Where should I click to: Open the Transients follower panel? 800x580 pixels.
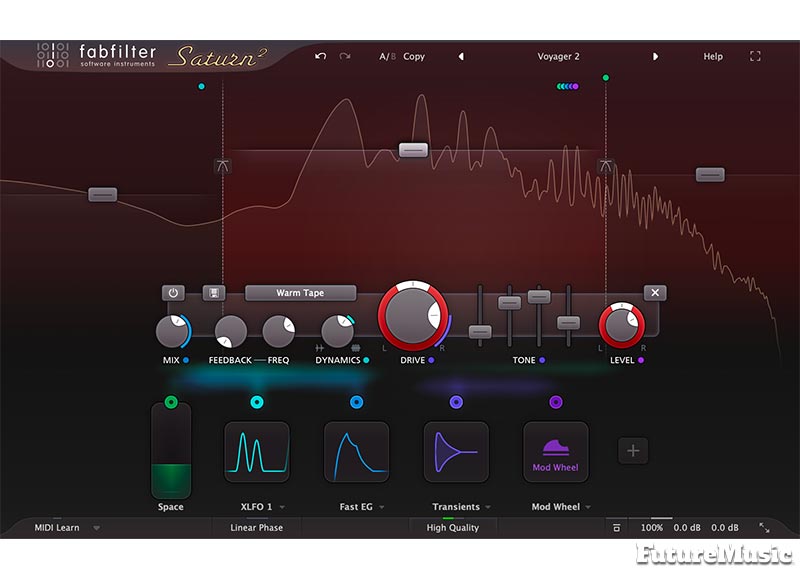coord(456,451)
